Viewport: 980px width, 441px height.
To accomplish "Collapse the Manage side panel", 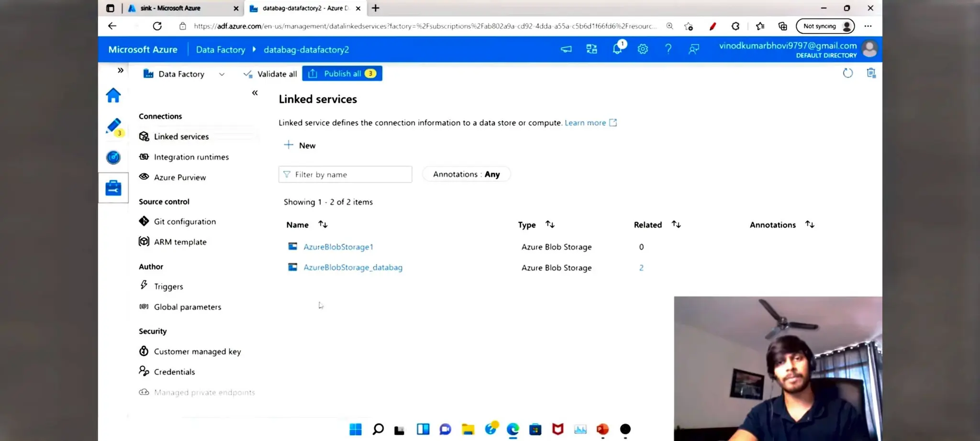I will (255, 93).
